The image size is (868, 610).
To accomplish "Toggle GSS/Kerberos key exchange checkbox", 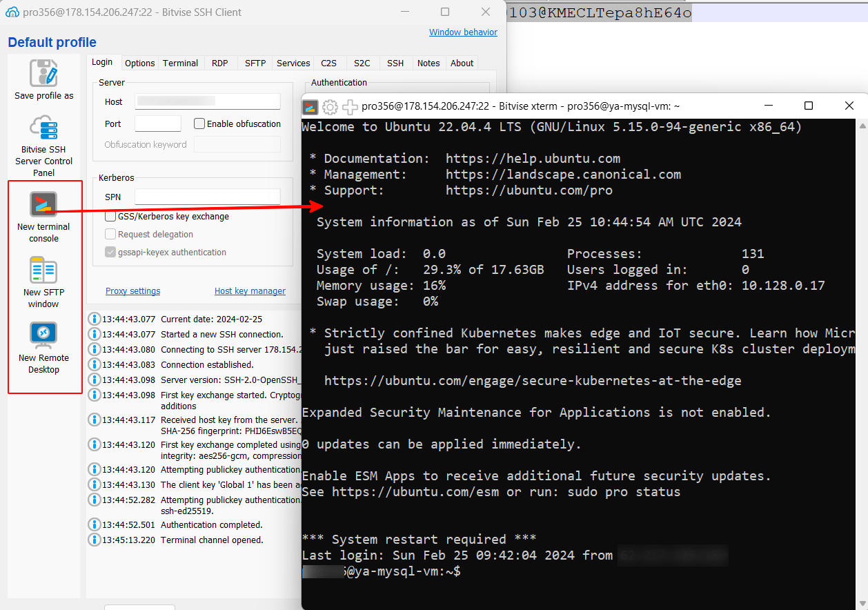I will pyautogui.click(x=110, y=217).
